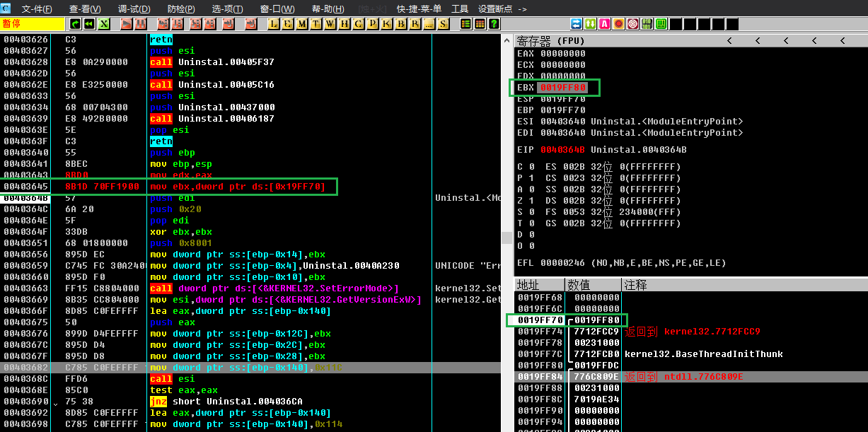The height and width of the screenshot is (432, 868).
Task: Open Log window via L button
Action: click(273, 24)
